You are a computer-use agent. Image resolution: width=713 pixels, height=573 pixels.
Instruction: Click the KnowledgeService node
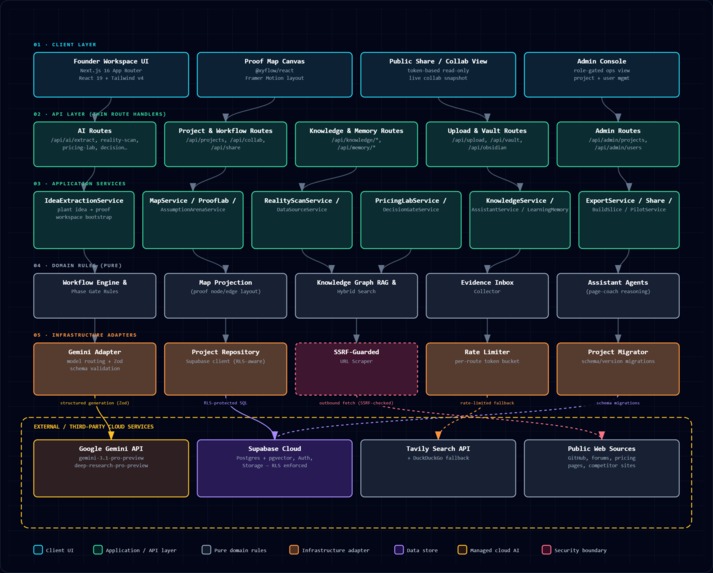point(520,220)
